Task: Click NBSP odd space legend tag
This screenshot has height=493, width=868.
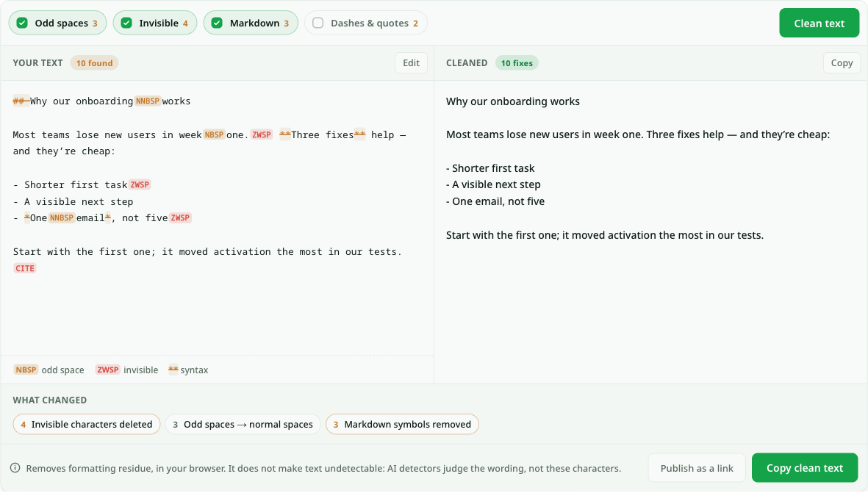Action: coord(26,370)
